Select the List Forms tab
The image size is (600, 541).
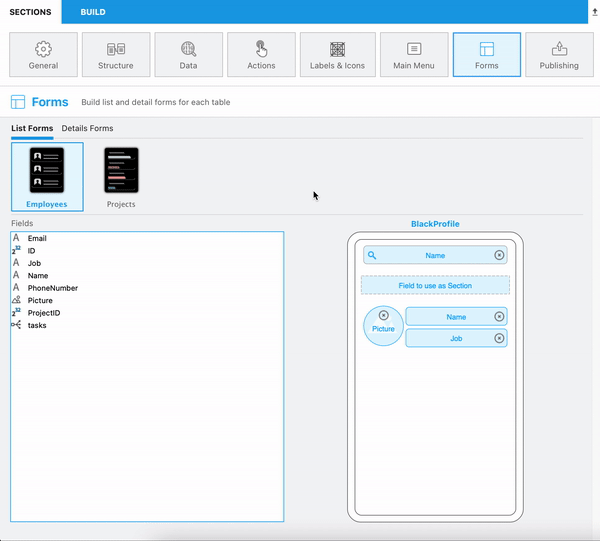pyautogui.click(x=32, y=129)
